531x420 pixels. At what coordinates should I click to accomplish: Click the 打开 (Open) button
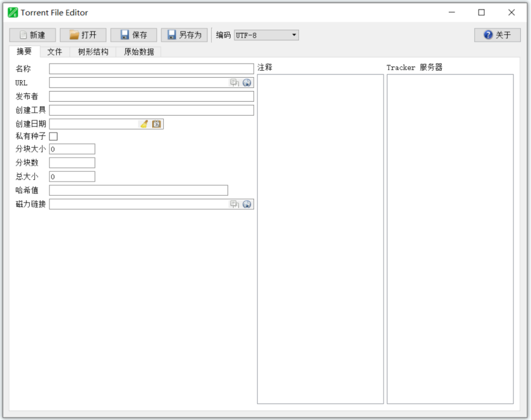[x=83, y=35]
